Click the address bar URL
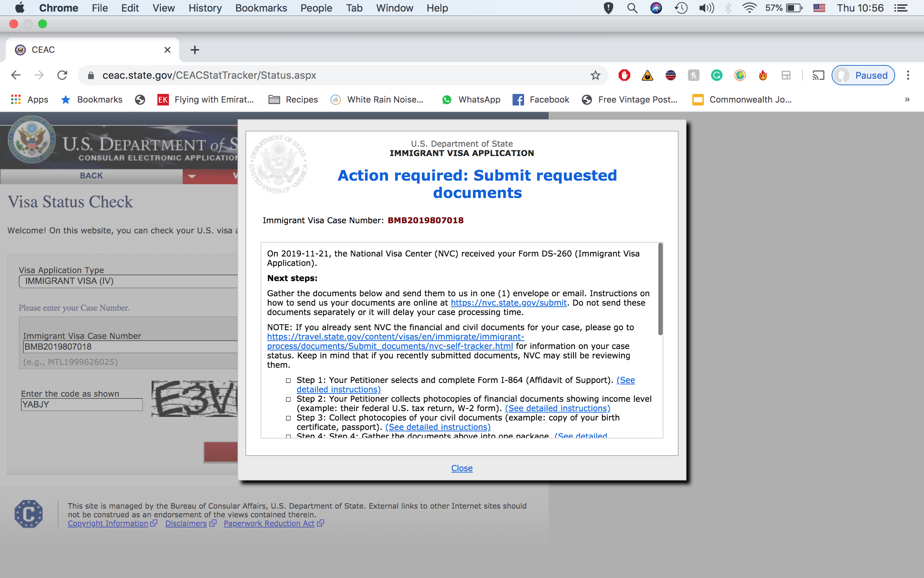 coord(209,75)
